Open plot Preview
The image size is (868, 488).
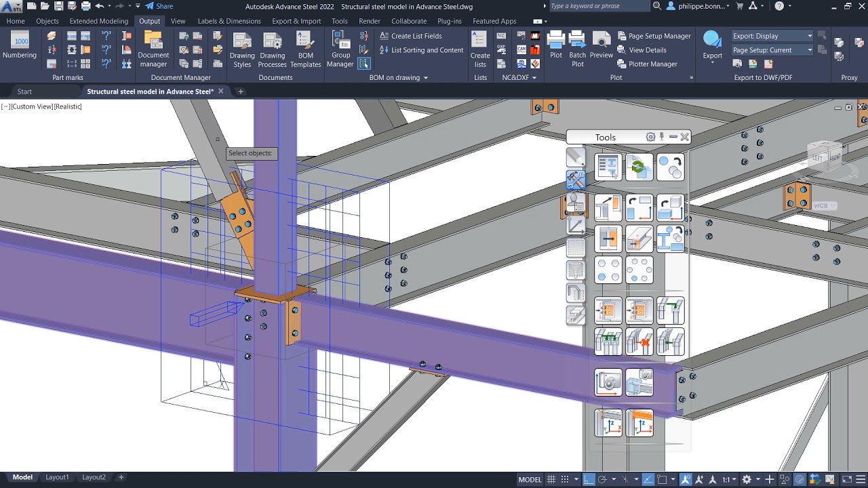(x=601, y=45)
